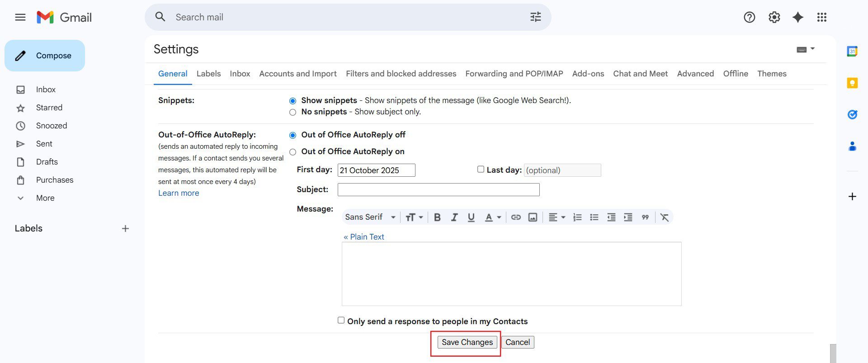Open the text size dropdown
The height and width of the screenshot is (363, 868).
click(414, 217)
